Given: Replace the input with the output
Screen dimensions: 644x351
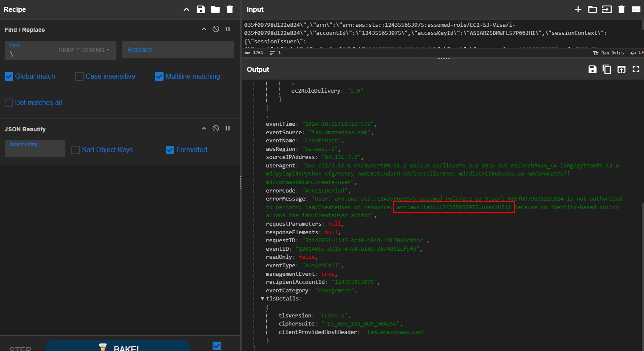Looking at the screenshot, I should point(621,69).
